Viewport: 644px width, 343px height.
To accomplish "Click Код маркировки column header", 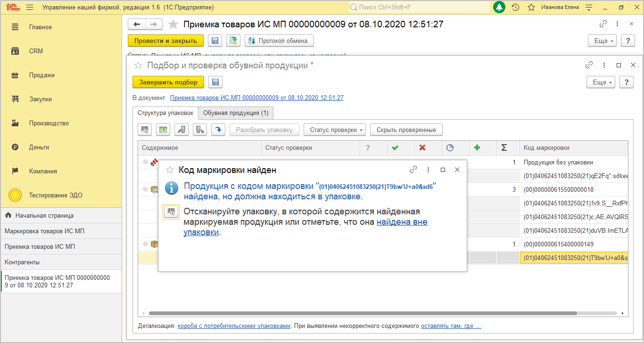I will (x=574, y=148).
